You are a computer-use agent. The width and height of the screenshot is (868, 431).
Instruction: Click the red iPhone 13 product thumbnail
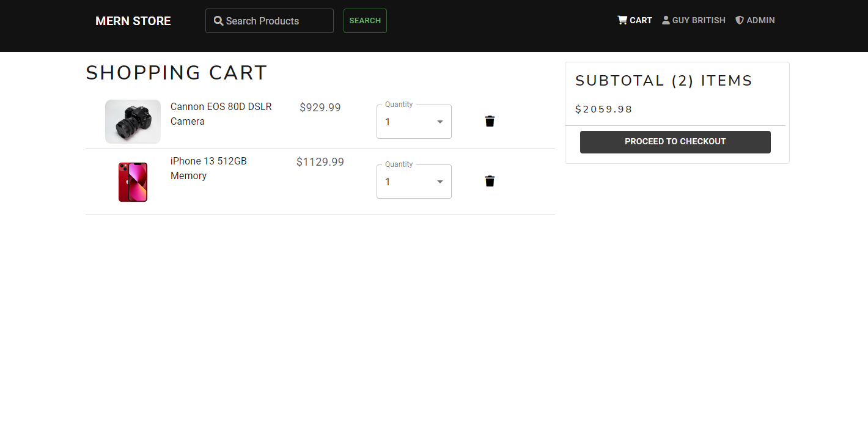coord(133,182)
